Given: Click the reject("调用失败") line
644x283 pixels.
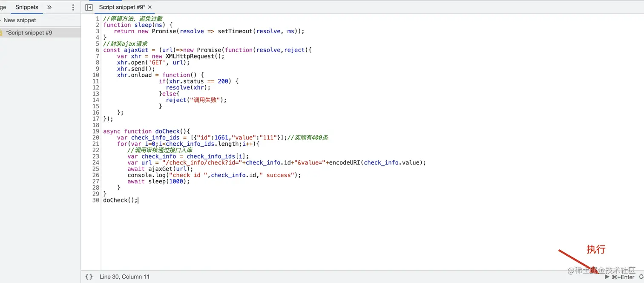Looking at the screenshot, I should [x=196, y=100].
